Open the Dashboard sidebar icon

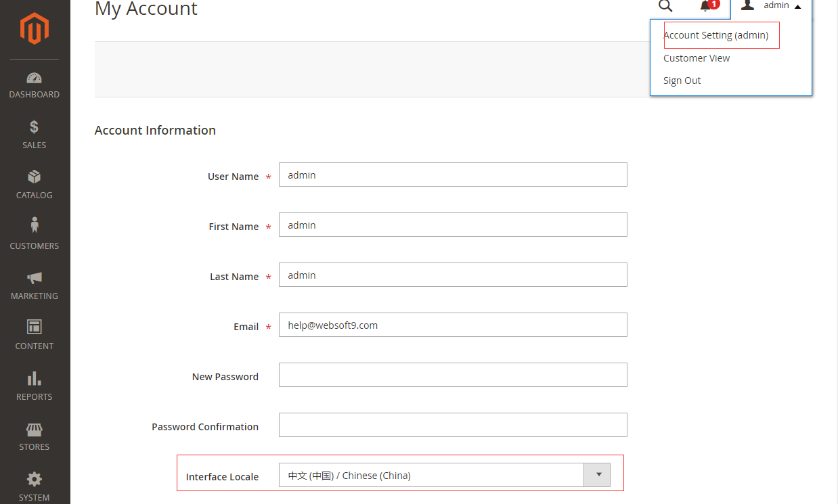(x=34, y=78)
